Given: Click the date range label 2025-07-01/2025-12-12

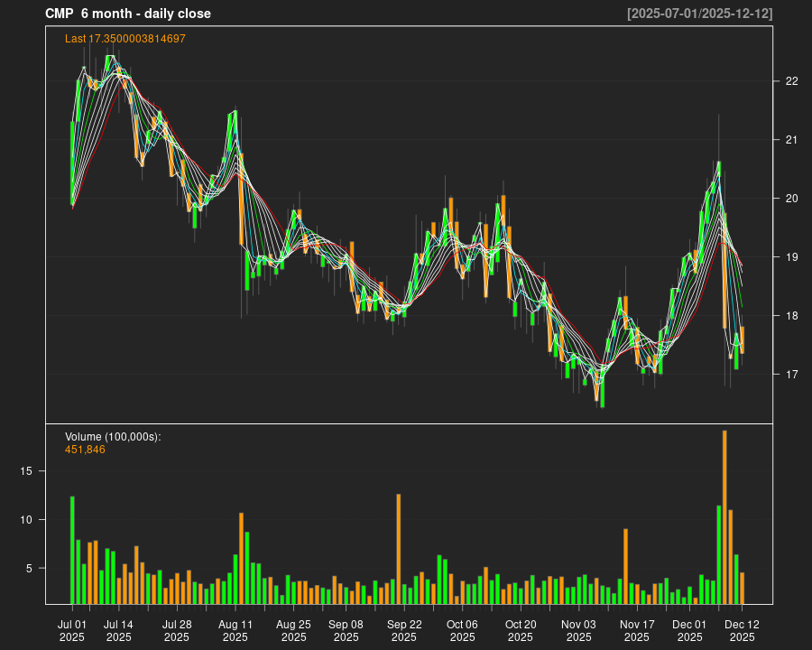Looking at the screenshot, I should [699, 14].
